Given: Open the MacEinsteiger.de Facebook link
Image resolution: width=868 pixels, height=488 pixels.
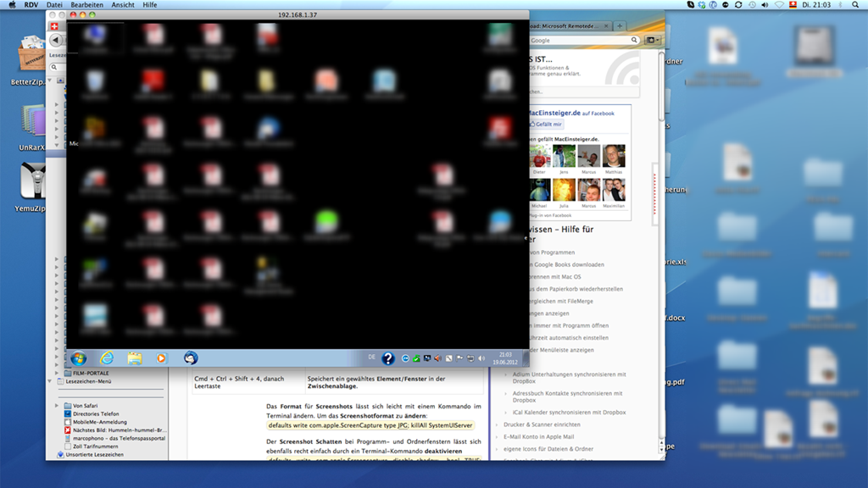Looking at the screenshot, I should (554, 113).
